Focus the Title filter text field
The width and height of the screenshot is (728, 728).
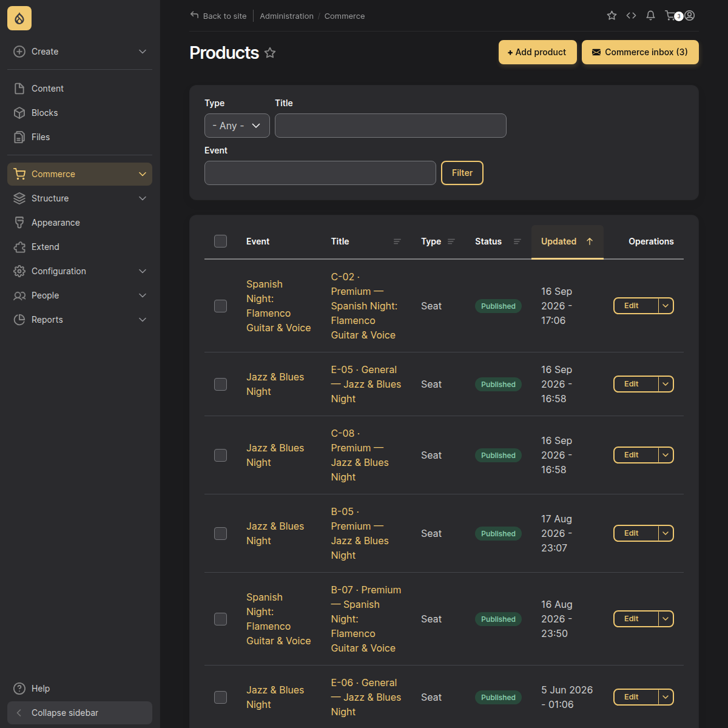[x=391, y=126]
